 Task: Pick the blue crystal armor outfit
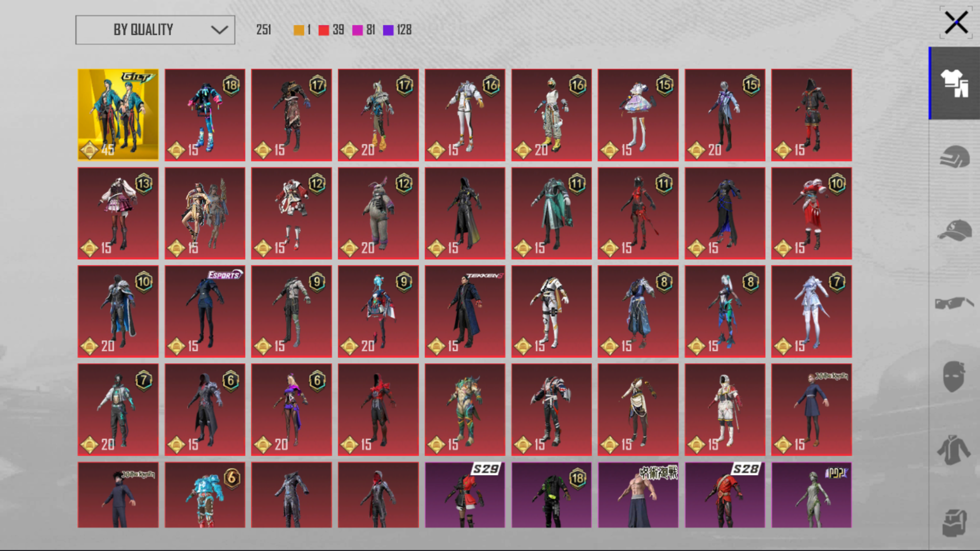coord(205,495)
